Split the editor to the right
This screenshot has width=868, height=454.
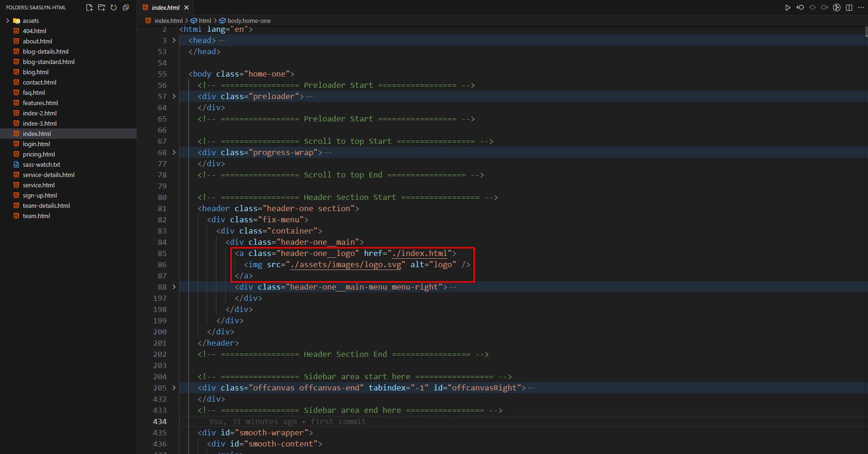849,7
